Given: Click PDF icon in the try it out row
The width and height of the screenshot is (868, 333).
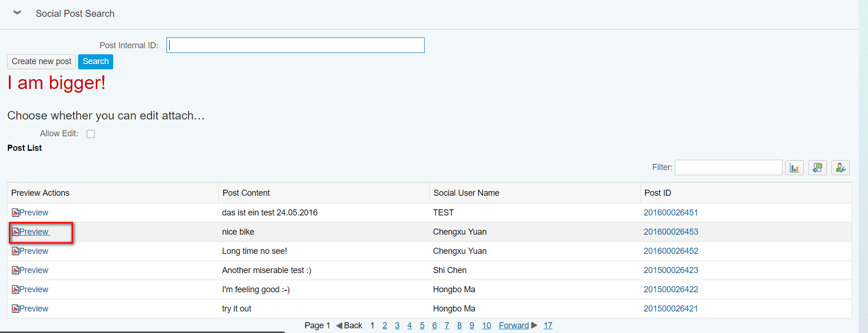Looking at the screenshot, I should 15,309.
